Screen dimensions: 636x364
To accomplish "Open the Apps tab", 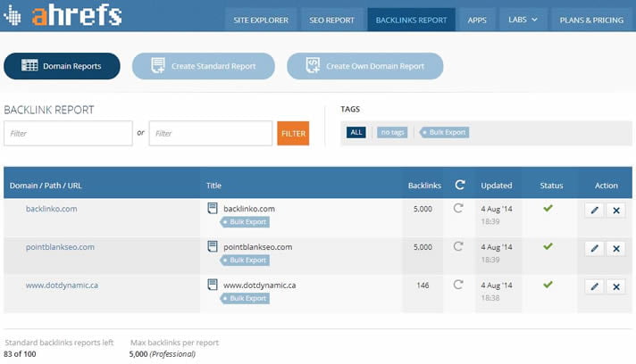I will pyautogui.click(x=477, y=20).
